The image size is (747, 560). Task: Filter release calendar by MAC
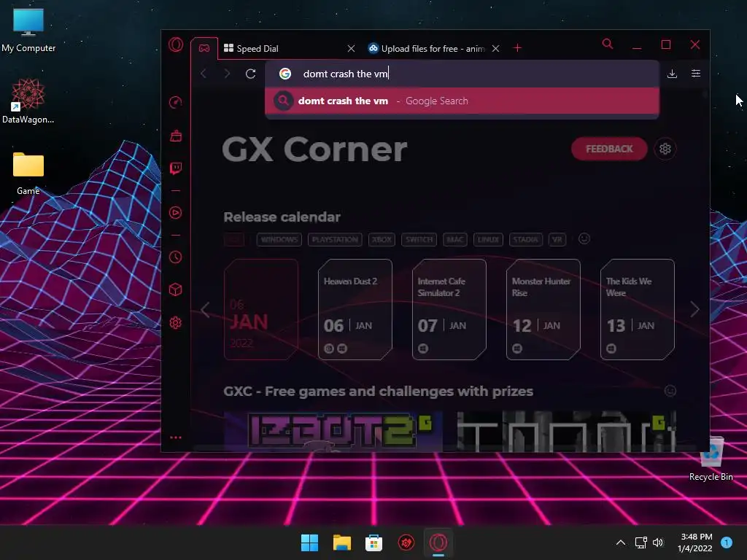(x=455, y=239)
